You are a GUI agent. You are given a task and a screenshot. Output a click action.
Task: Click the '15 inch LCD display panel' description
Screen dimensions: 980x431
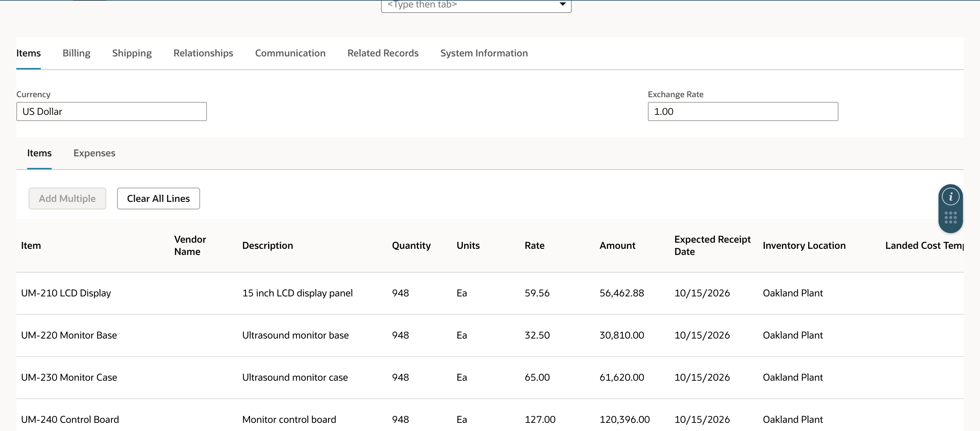(297, 293)
